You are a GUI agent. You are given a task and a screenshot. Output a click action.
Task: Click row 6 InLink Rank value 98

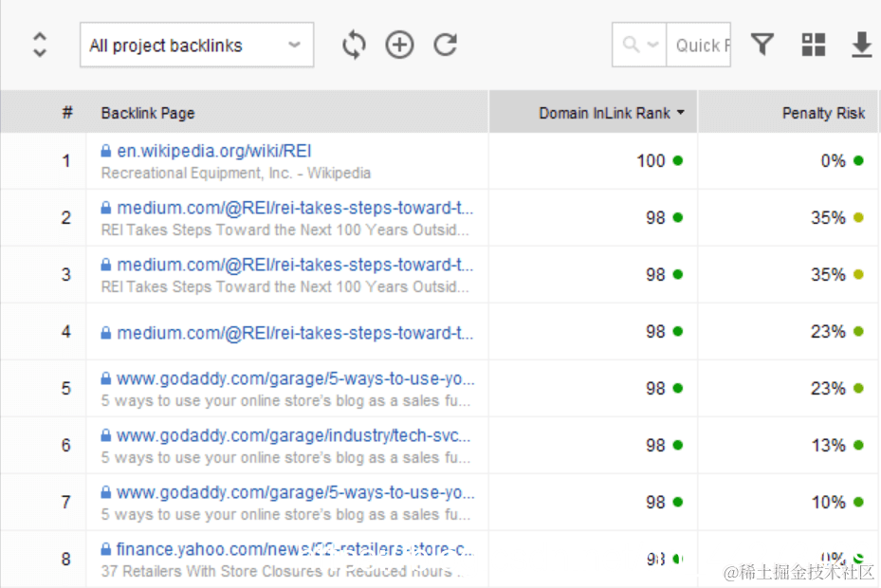(x=655, y=445)
